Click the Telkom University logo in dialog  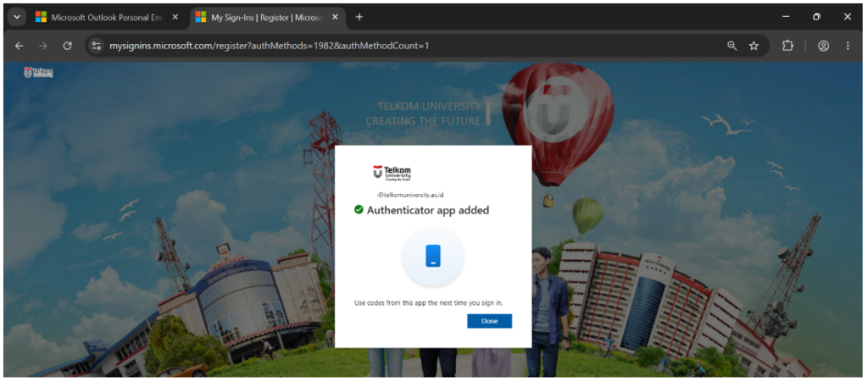point(392,173)
